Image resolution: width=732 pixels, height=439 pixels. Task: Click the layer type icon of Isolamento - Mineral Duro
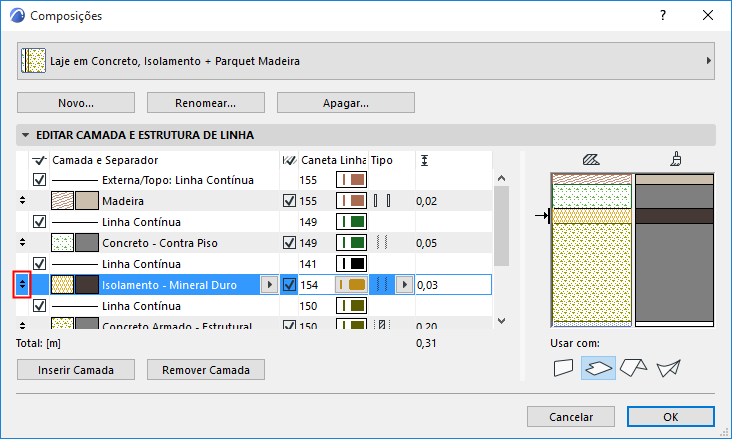(382, 284)
